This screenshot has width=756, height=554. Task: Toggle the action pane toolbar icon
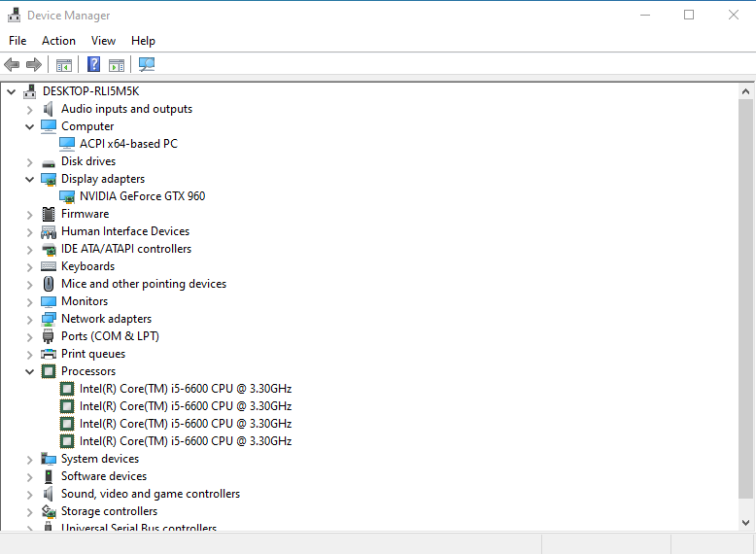click(117, 64)
